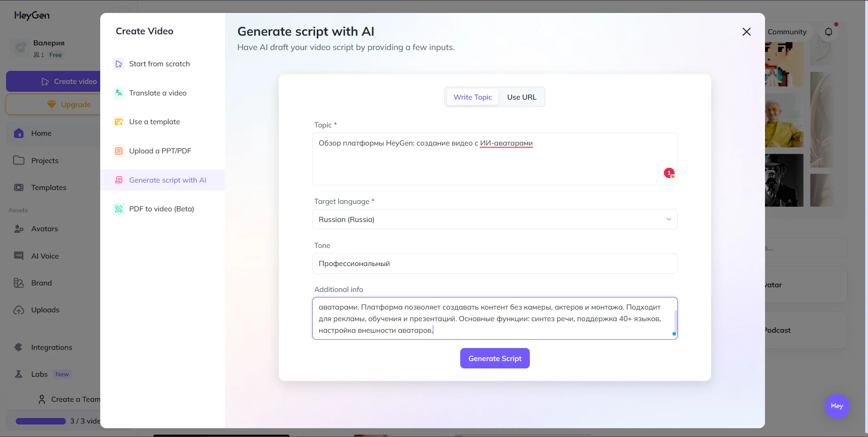This screenshot has height=437, width=868.
Task: Open Integrations page label
Action: coord(51,348)
